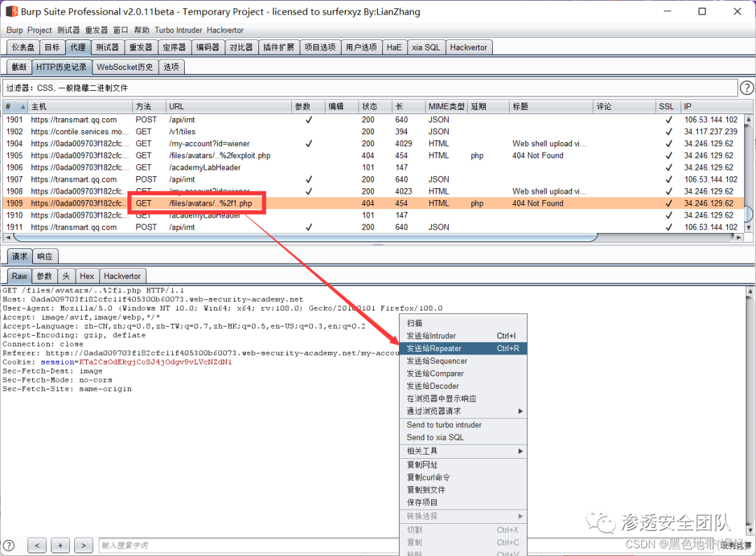This screenshot has width=756, height=556.
Task: Choose Send to turbo intruder
Action: (x=463, y=425)
